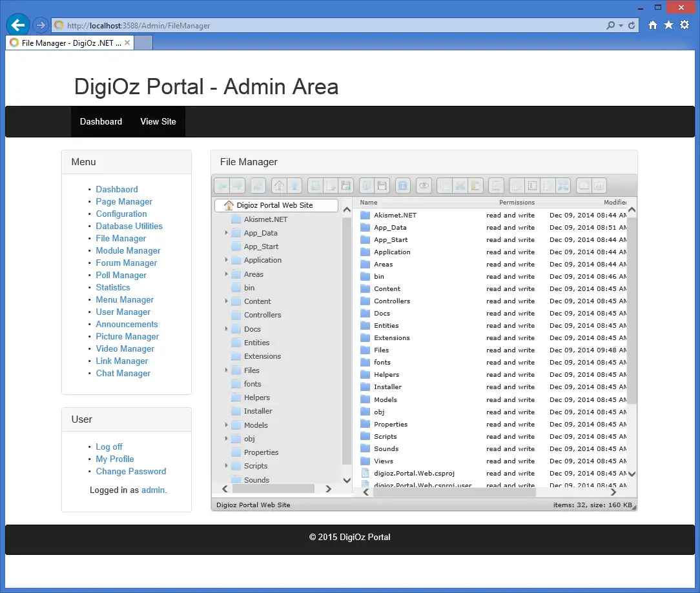The width and height of the screenshot is (700, 593).
Task: Open the Dashboard navigation tab
Action: [101, 121]
